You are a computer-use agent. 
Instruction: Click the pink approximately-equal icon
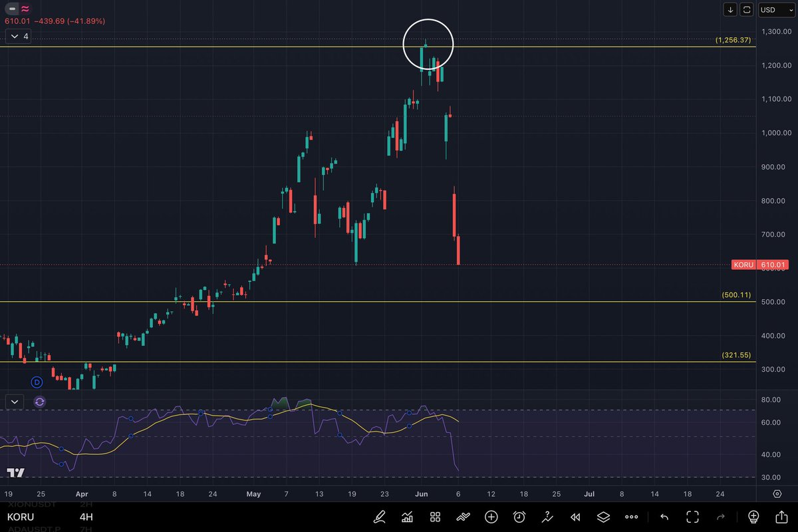[x=25, y=9]
